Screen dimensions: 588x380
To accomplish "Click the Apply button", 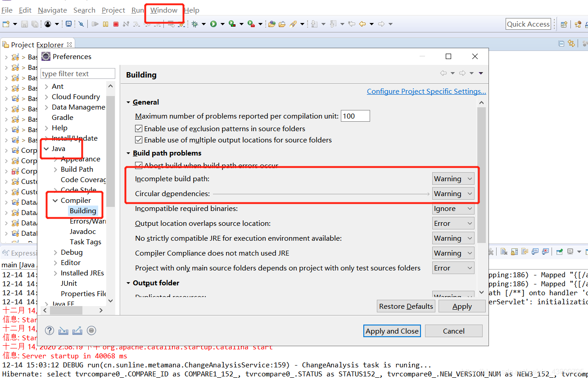I will tap(462, 306).
